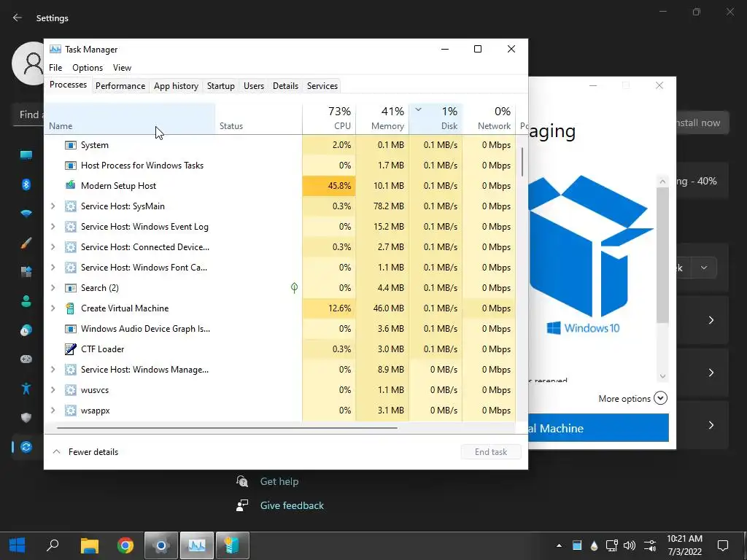Open taskbar Search magnifier
This screenshot has width=747, height=560.
tap(53, 545)
